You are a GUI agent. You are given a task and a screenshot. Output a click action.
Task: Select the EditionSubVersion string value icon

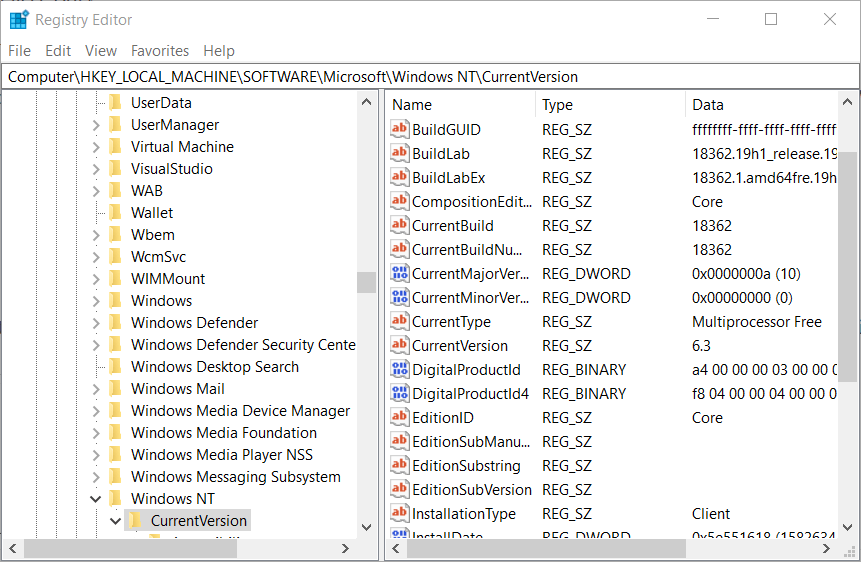click(399, 489)
